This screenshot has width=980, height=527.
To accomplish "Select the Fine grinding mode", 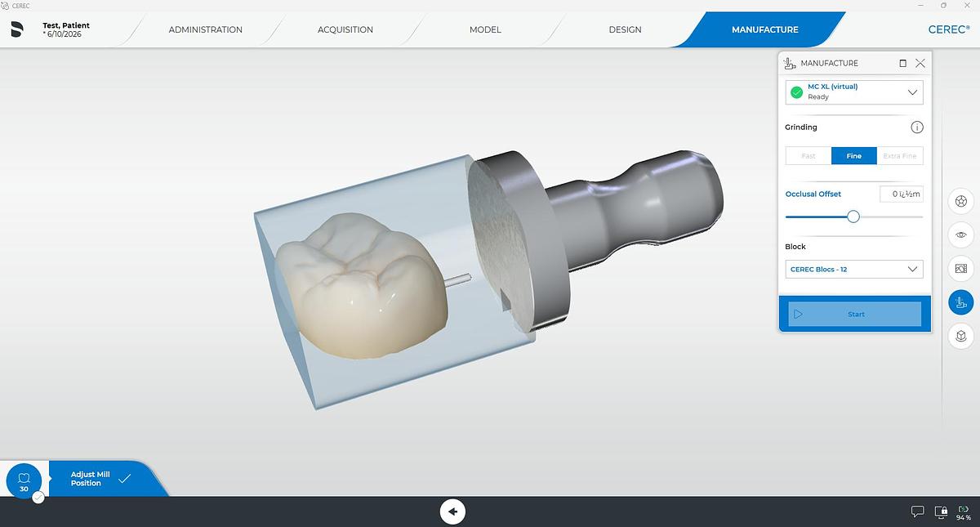I will tap(854, 156).
